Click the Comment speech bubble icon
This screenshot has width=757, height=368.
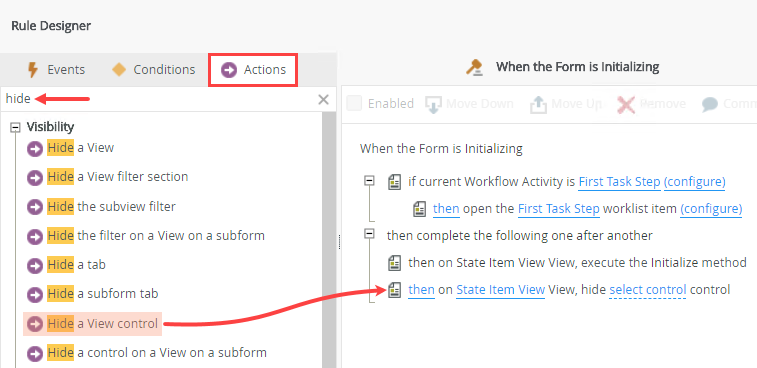point(709,104)
